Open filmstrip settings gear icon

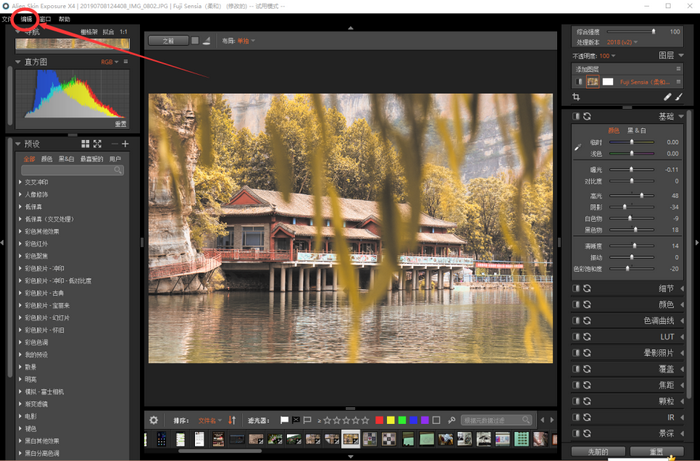pos(153,420)
